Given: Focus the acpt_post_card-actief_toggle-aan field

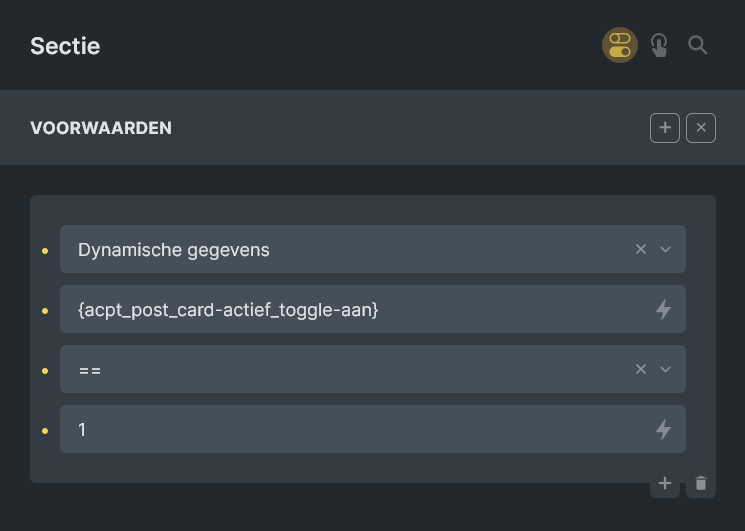Looking at the screenshot, I should click(x=372, y=309).
